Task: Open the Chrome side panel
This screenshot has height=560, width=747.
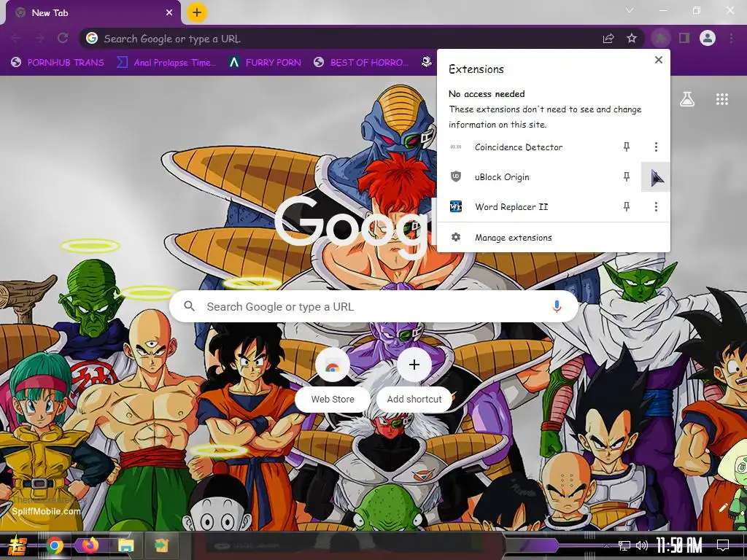Action: coord(684,38)
